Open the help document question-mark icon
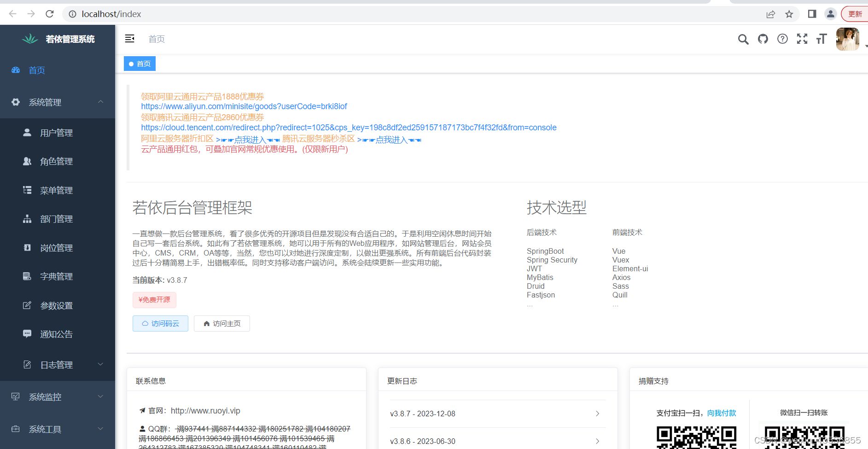Screen dimensions: 868x449 pyautogui.click(x=782, y=39)
